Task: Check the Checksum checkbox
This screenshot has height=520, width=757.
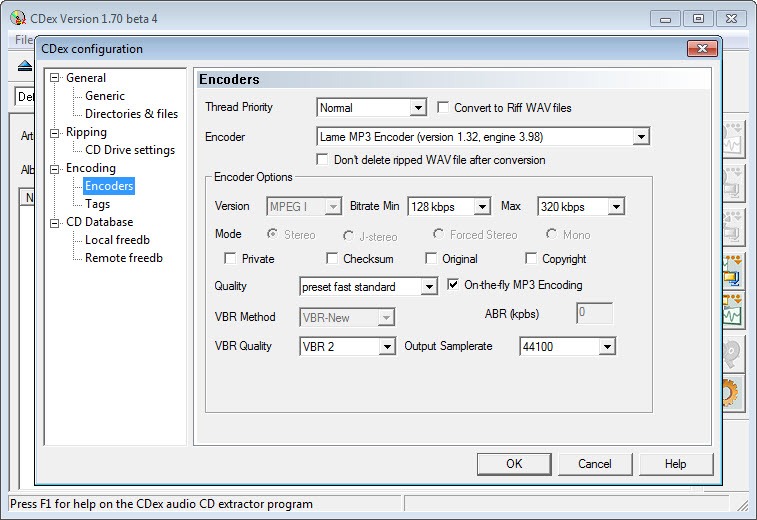Action: click(x=332, y=258)
